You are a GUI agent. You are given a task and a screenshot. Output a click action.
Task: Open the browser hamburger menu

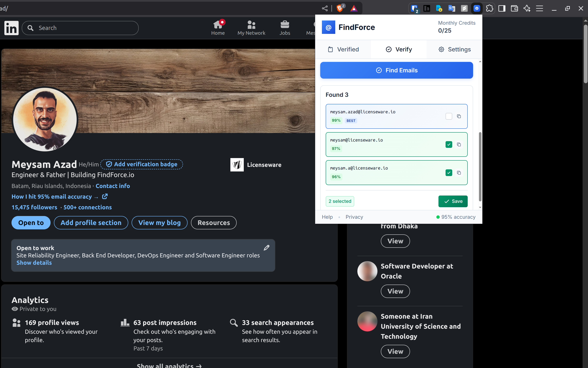click(539, 9)
